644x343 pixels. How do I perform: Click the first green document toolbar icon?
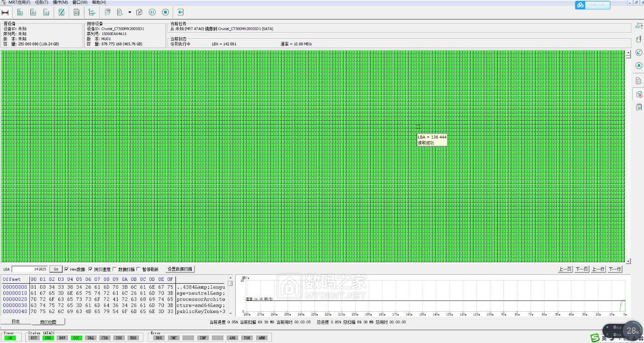[x=21, y=12]
